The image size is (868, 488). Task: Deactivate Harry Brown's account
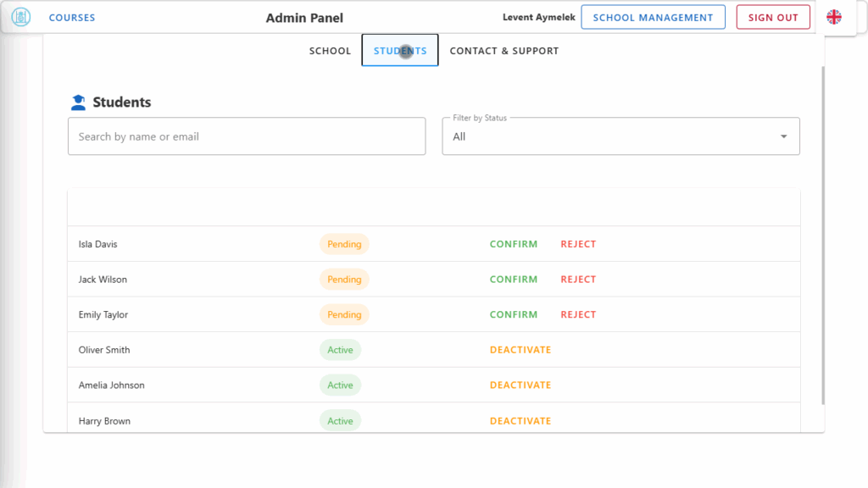[x=520, y=421]
